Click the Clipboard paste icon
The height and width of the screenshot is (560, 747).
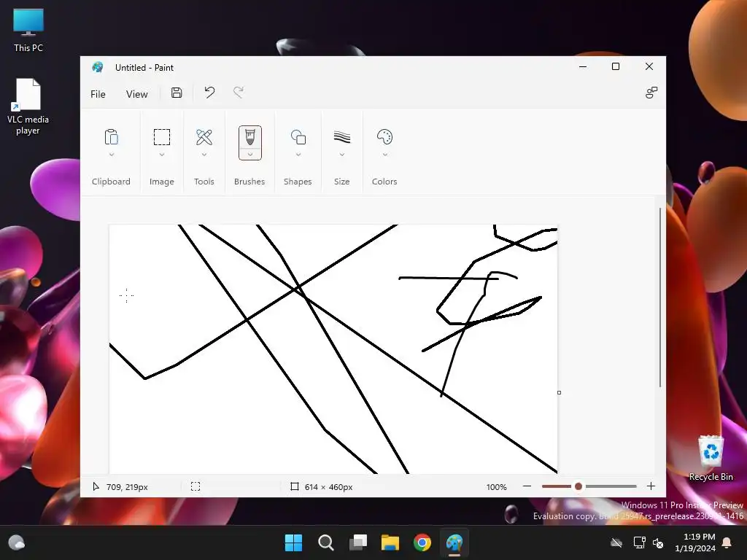click(111, 137)
